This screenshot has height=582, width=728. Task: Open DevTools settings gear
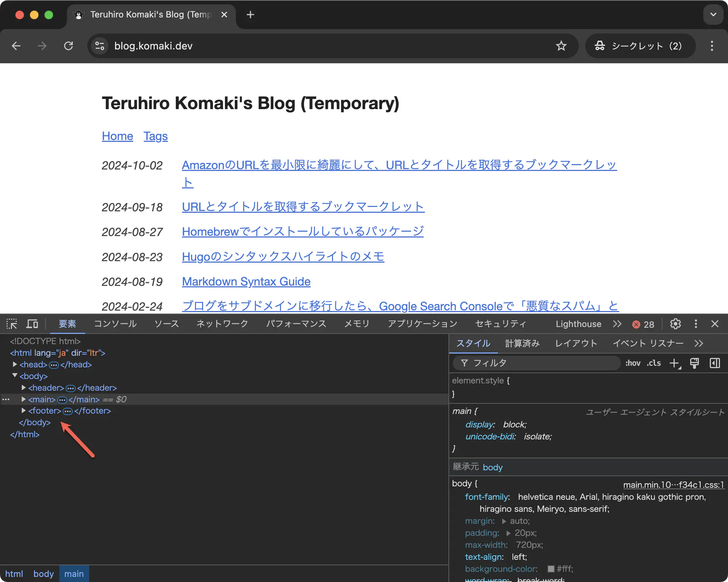tap(676, 324)
